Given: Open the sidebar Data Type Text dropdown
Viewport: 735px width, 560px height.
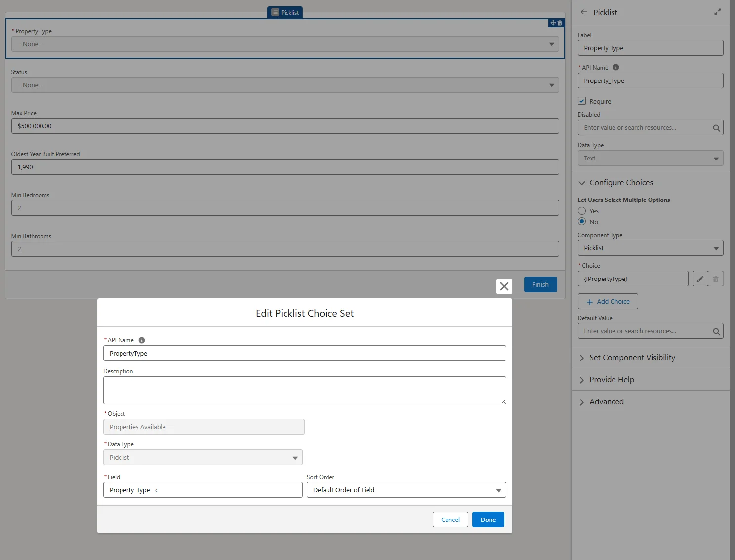Looking at the screenshot, I should (x=651, y=158).
